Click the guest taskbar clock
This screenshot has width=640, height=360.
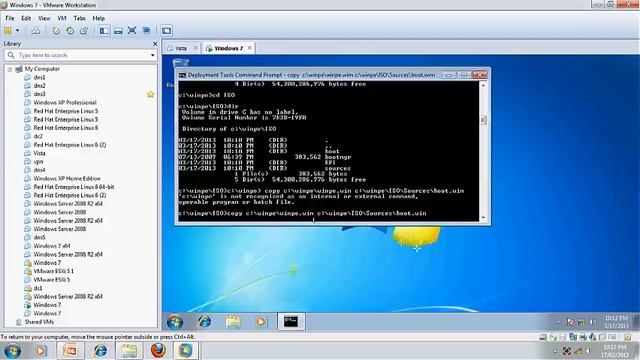[x=616, y=322]
